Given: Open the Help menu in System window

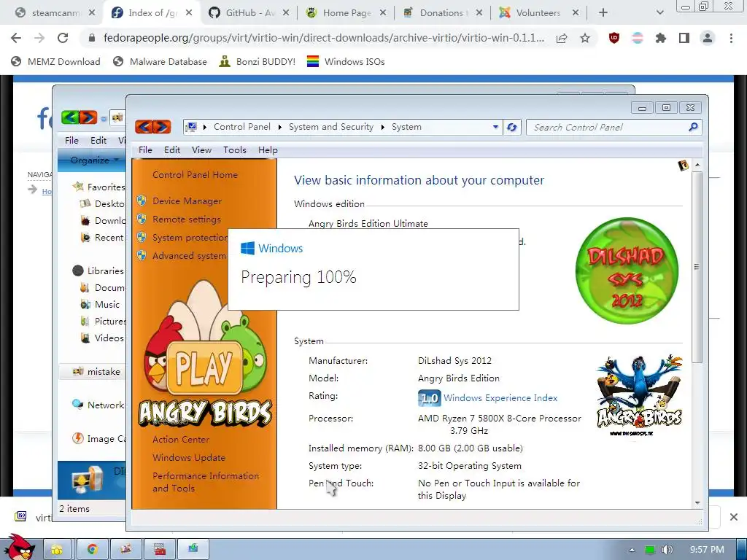Looking at the screenshot, I should (x=268, y=150).
